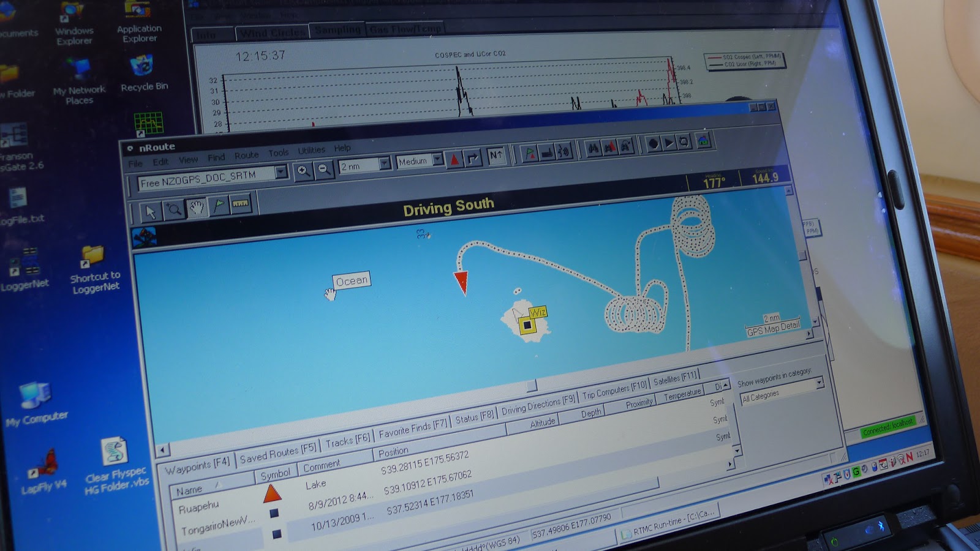980x551 pixels.
Task: Select the hand pan tool
Action: pos(197,208)
